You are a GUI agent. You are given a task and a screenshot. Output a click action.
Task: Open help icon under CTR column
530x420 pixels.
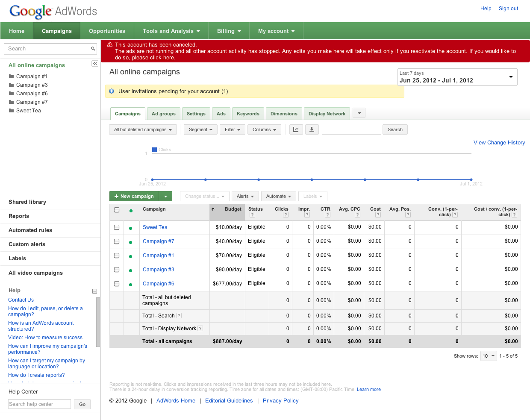[327, 215]
